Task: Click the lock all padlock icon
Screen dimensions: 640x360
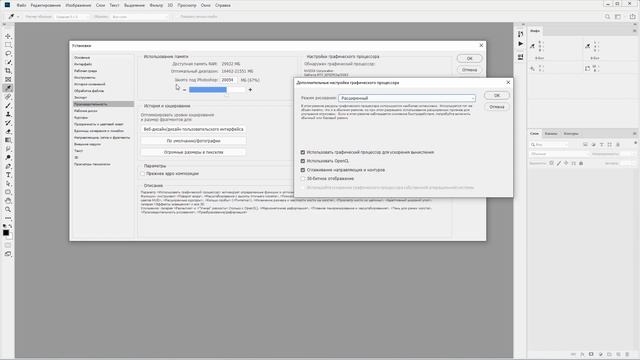Action: [x=581, y=163]
